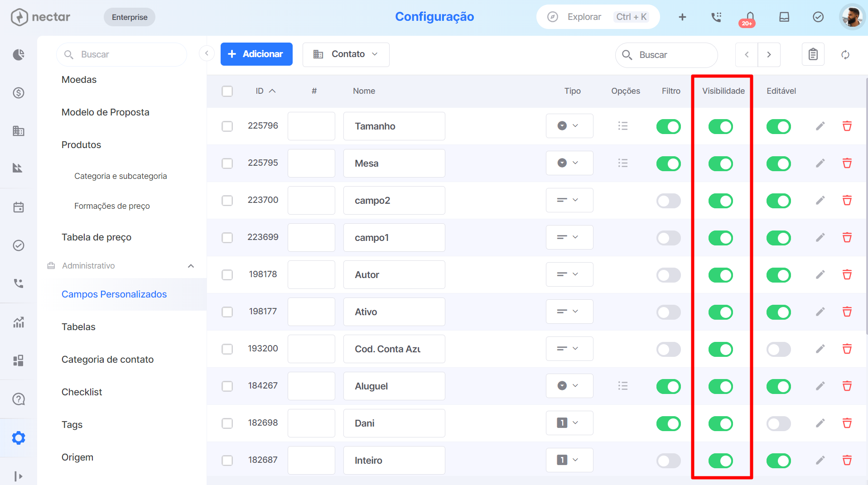Open Tipo dropdown for Tamanho
The image size is (868, 485).
569,126
